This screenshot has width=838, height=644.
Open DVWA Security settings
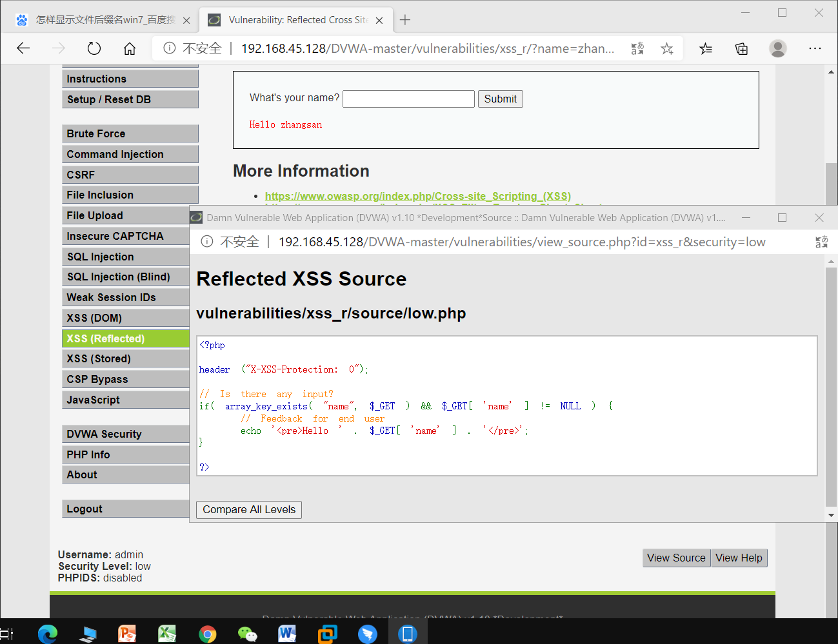tap(126, 434)
